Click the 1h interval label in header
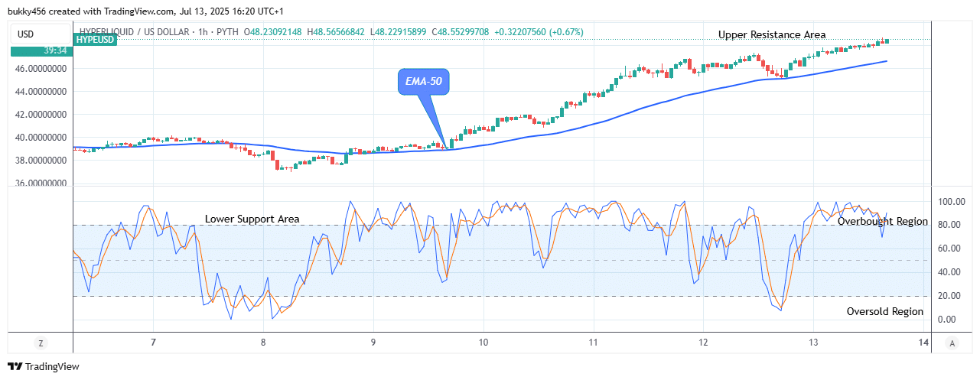This screenshot has width=980, height=380. point(202,31)
